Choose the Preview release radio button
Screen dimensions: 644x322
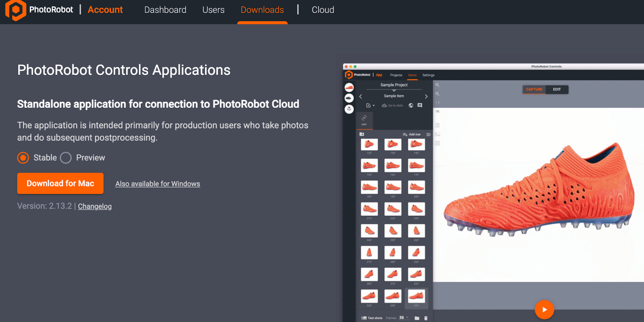pos(66,158)
